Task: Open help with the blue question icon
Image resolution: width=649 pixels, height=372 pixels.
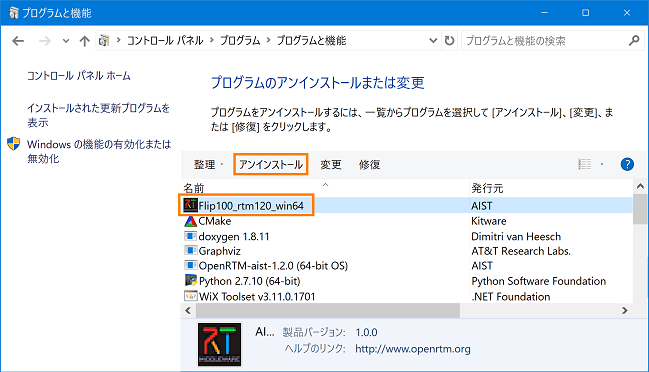Action: (x=627, y=164)
